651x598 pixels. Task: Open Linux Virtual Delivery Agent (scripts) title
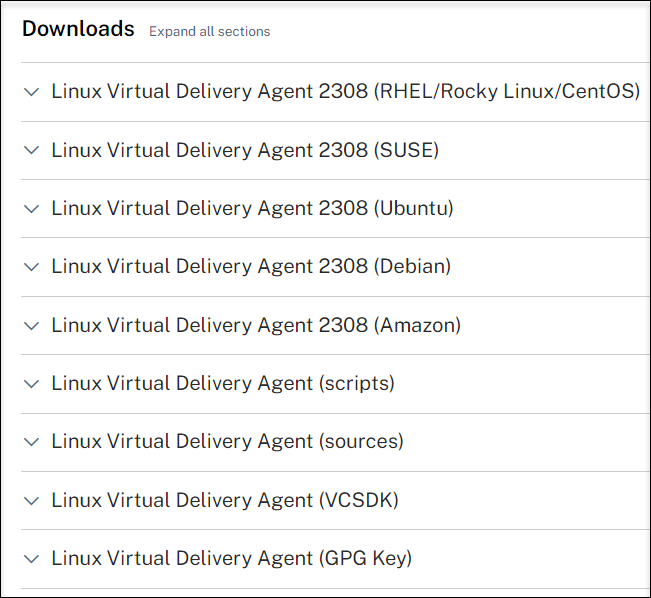pos(223,383)
